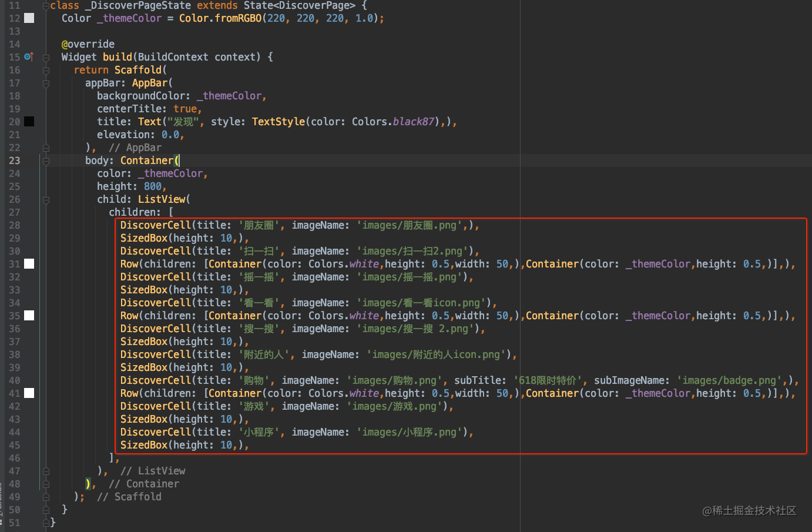
Task: Open the white color swatch on line 35
Action: pos(29,316)
